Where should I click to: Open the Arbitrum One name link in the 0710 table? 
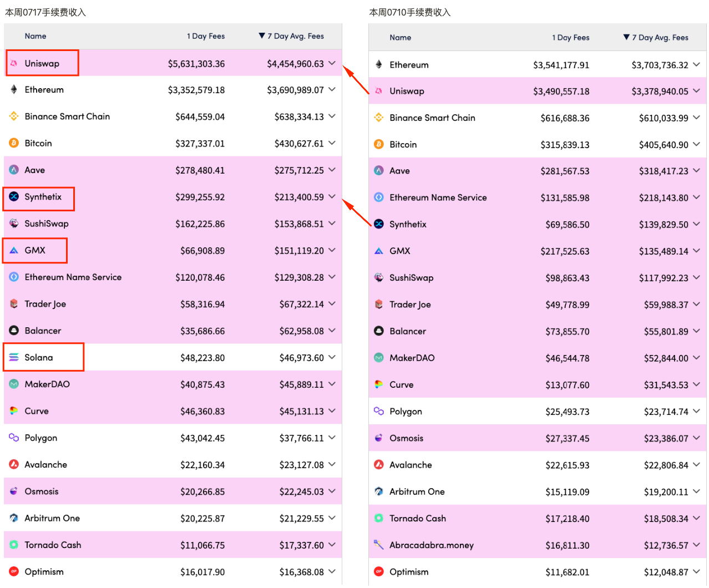pos(417,491)
